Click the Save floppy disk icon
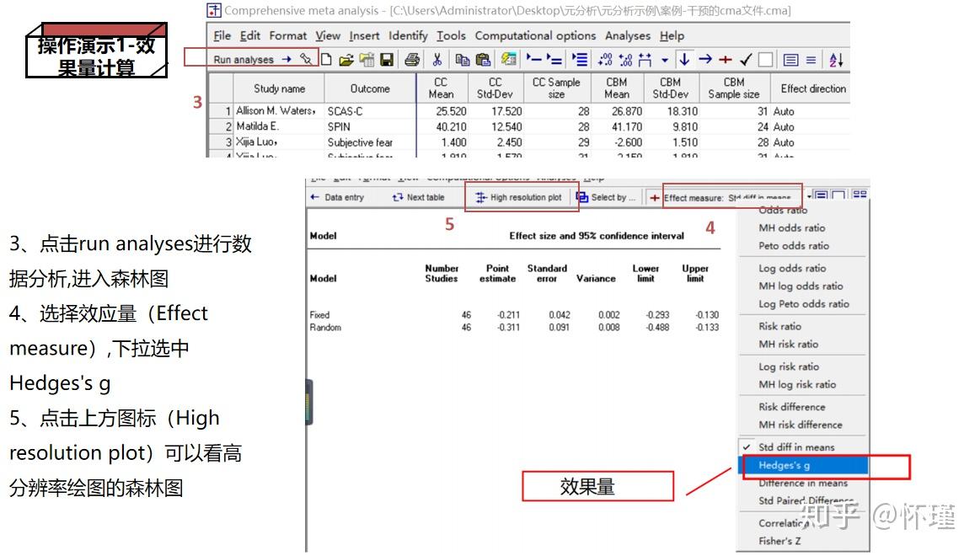This screenshot has width=980, height=556. point(387,59)
